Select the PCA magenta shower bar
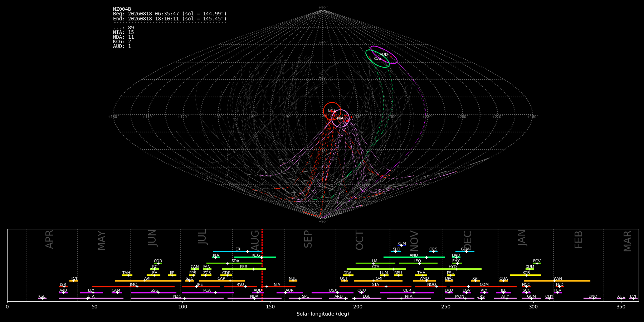The image size is (644, 322). [208, 293]
